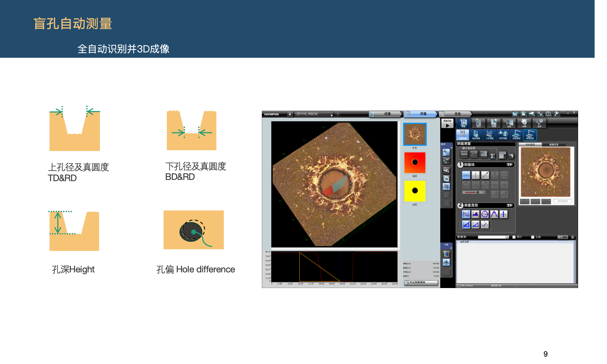Select the circle measurement type icon
Screen dimensions: 607x364
(485, 214)
